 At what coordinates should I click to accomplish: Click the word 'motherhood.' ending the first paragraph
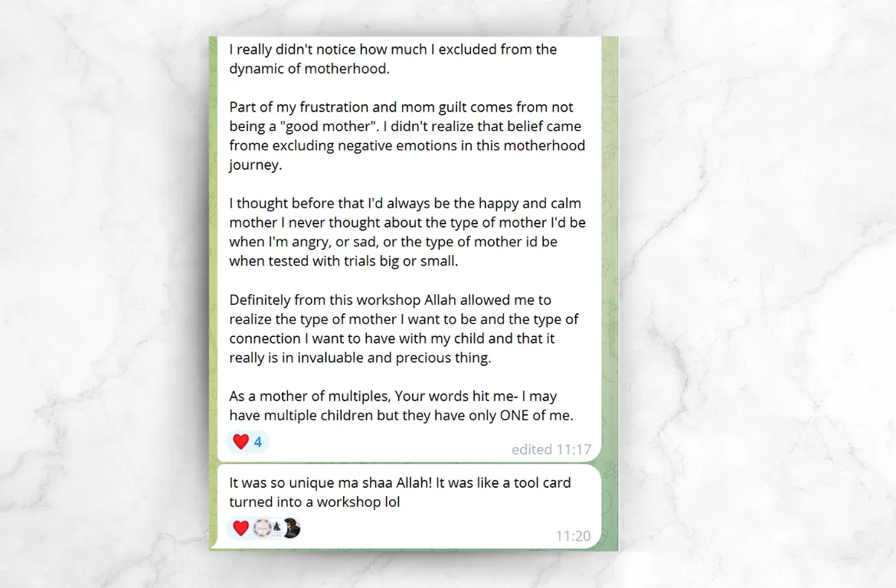346,69
